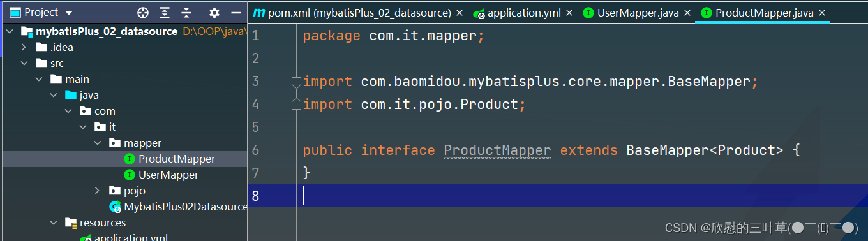
Task: Hide the Project tool window
Action: (x=236, y=12)
